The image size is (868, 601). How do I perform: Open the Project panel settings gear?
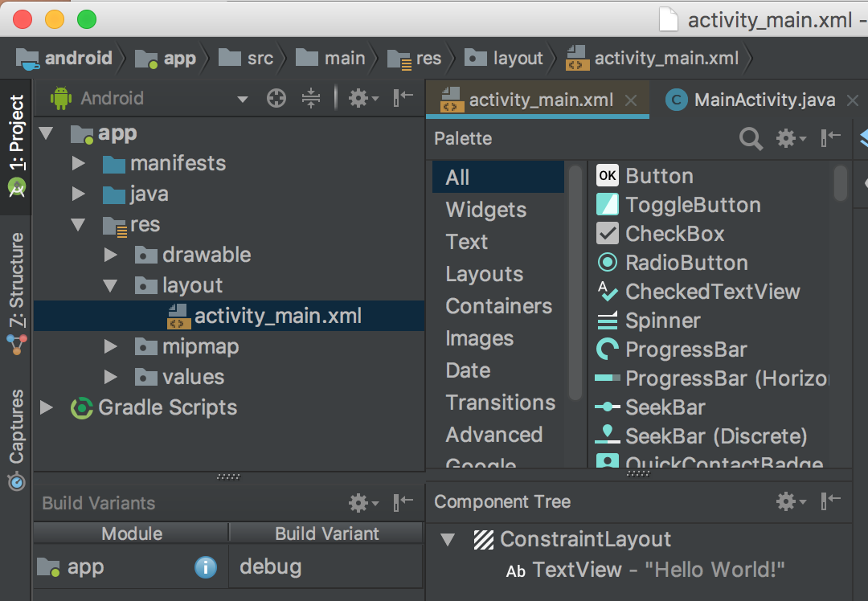click(x=357, y=97)
